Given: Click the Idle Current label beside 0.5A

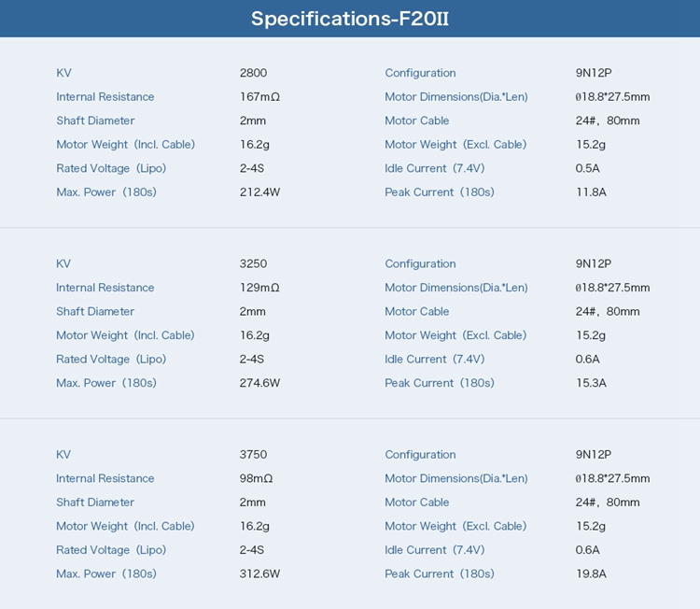Looking at the screenshot, I should [435, 168].
